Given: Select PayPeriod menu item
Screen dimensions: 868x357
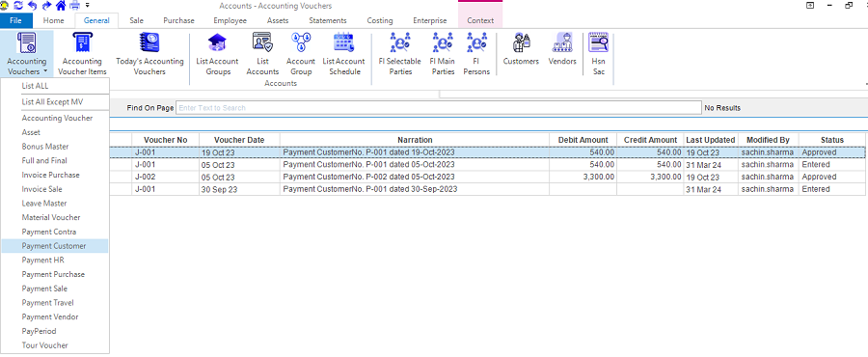Looking at the screenshot, I should tap(55, 331).
